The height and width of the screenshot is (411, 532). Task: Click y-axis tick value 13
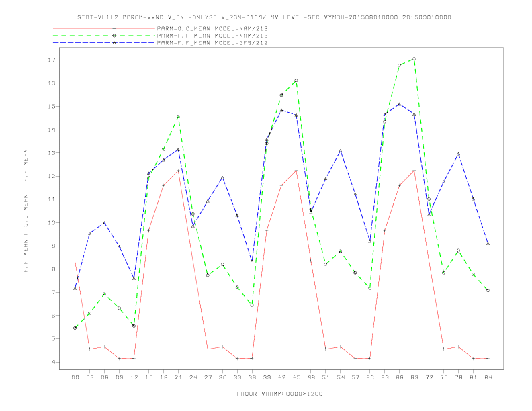[x=51, y=153]
